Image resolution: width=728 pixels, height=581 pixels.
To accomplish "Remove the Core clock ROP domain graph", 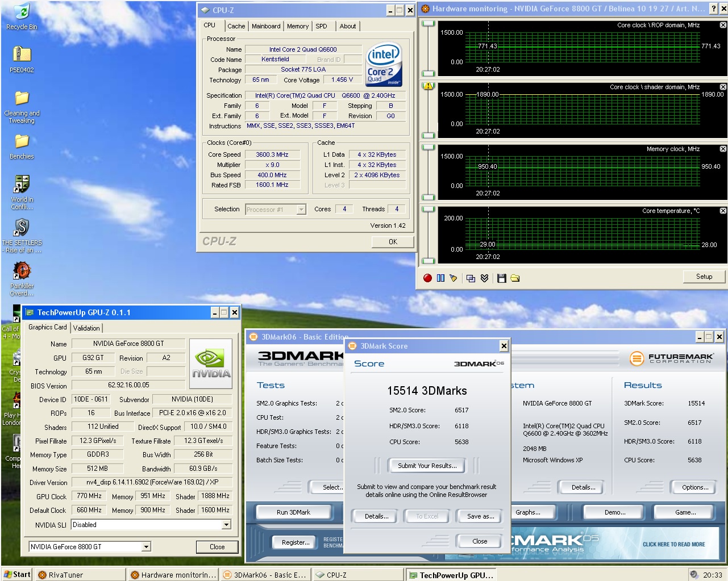I will 723,25.
